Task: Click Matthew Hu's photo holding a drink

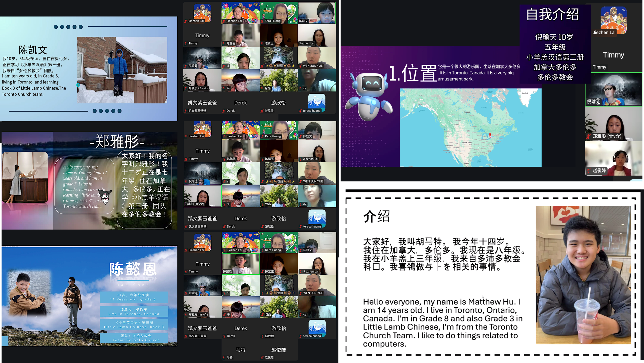Action: (583, 275)
